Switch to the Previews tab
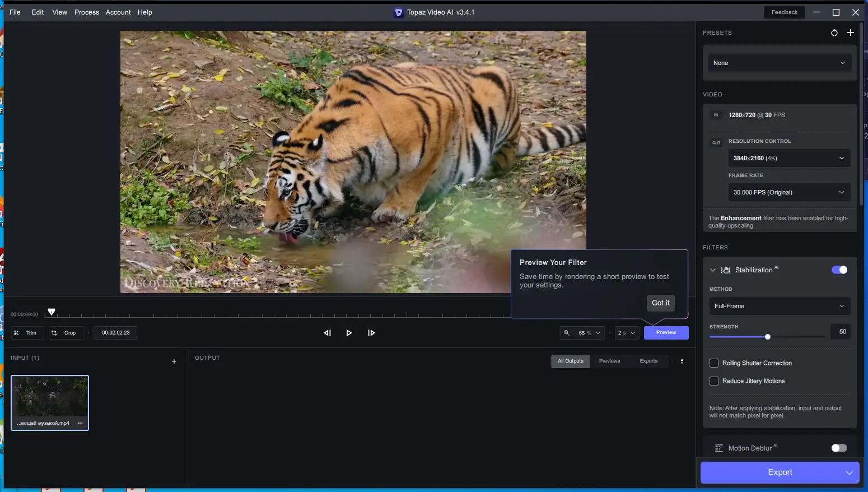Viewport: 868px width, 492px height. (x=610, y=361)
